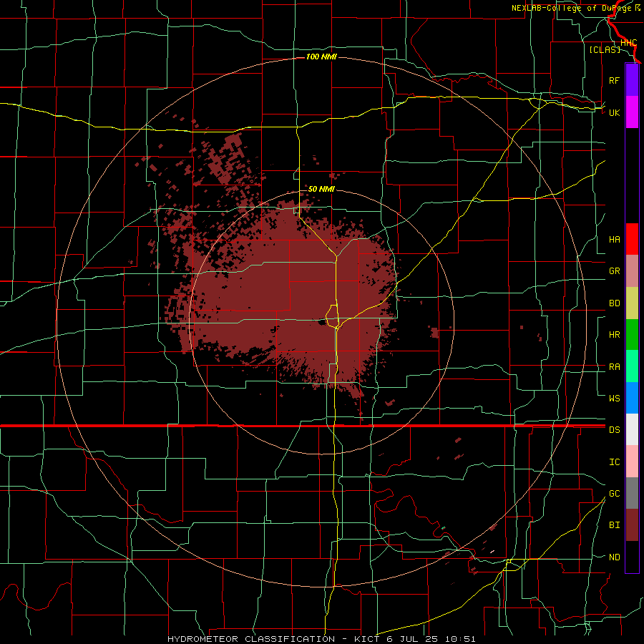Click the GR pinkish legend swatch
Image resolution: width=644 pixels, height=644 pixels.
click(x=632, y=271)
